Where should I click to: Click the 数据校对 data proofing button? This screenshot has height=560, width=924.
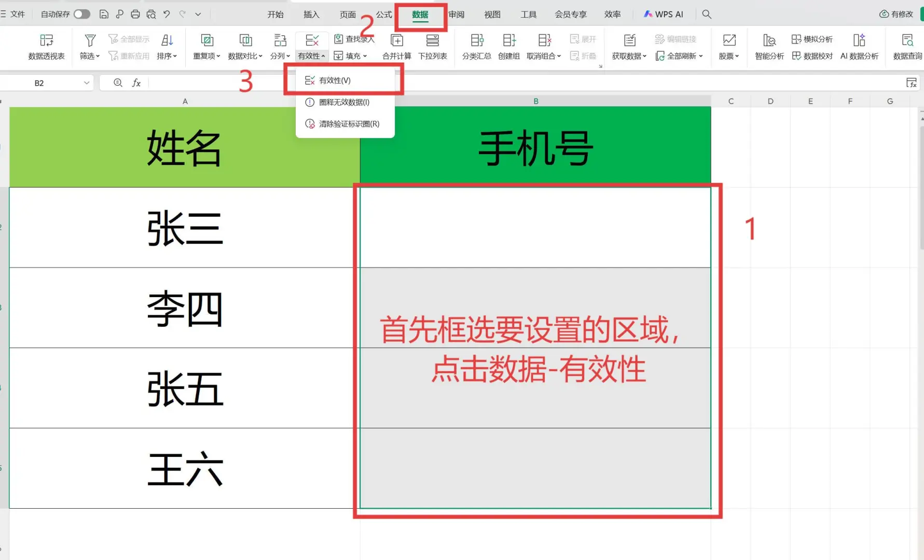[x=812, y=56]
